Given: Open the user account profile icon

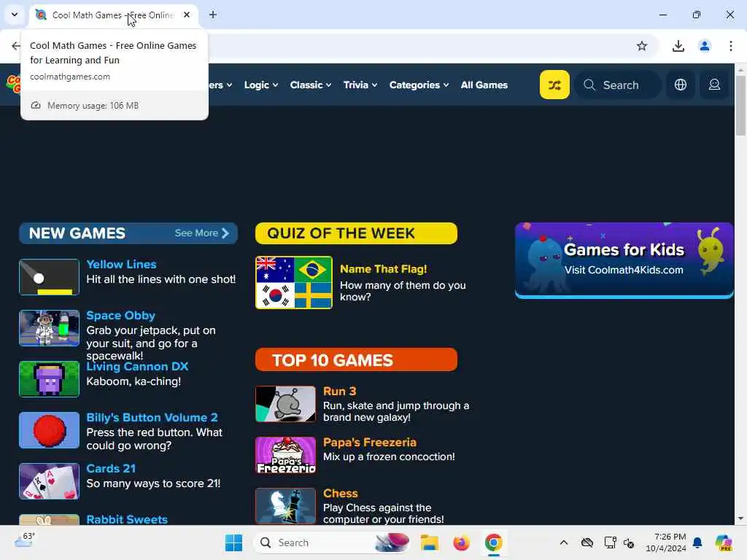Looking at the screenshot, I should 714,85.
